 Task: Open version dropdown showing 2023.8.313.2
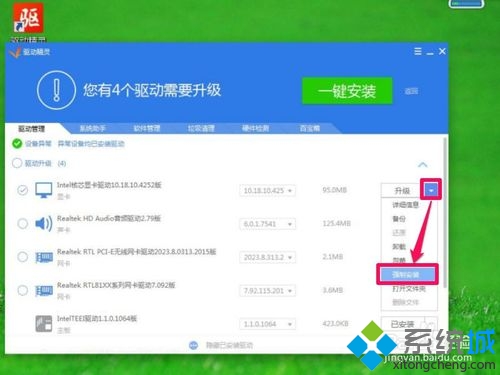click(267, 257)
